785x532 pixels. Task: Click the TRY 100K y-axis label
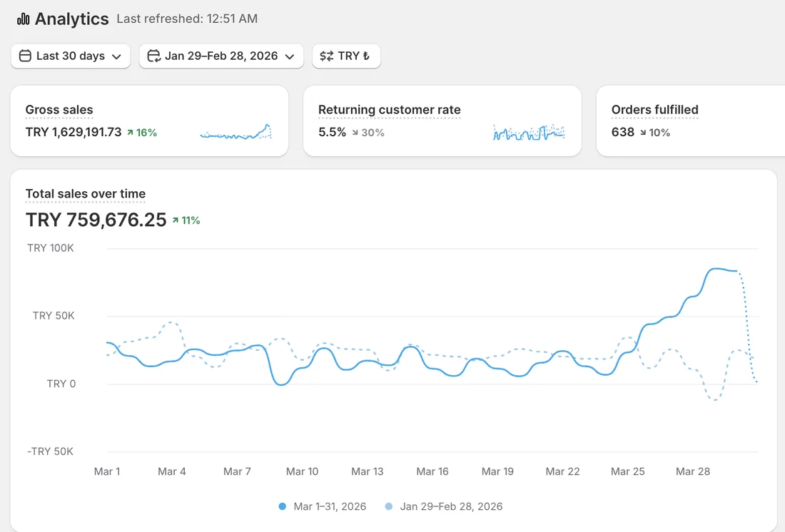(x=51, y=248)
